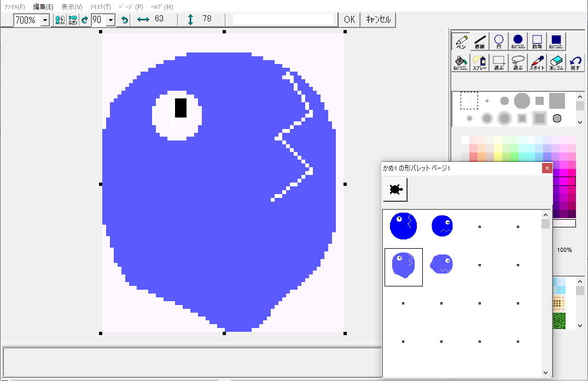Select the highlighted light blue blob thumbnail

(x=404, y=267)
